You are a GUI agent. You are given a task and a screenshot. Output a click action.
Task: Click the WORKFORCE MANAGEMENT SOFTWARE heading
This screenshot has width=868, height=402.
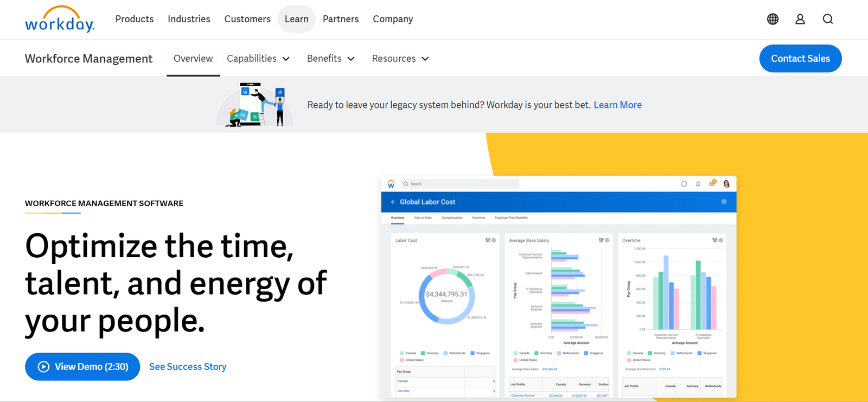tap(104, 203)
